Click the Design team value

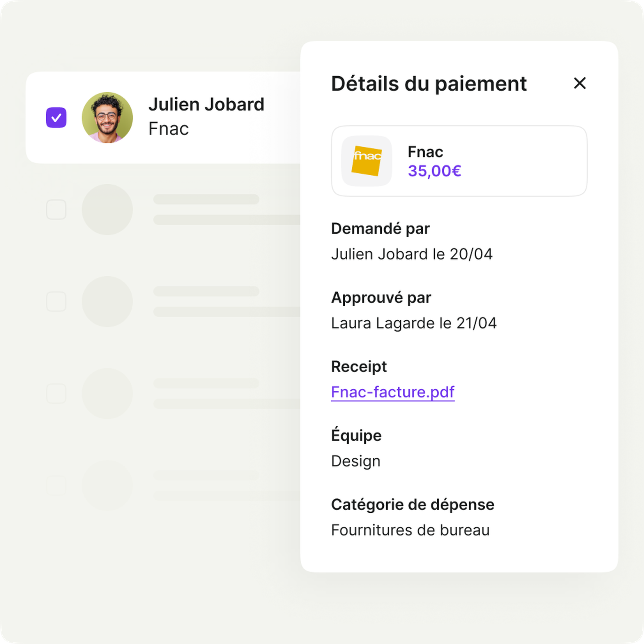coord(355,461)
